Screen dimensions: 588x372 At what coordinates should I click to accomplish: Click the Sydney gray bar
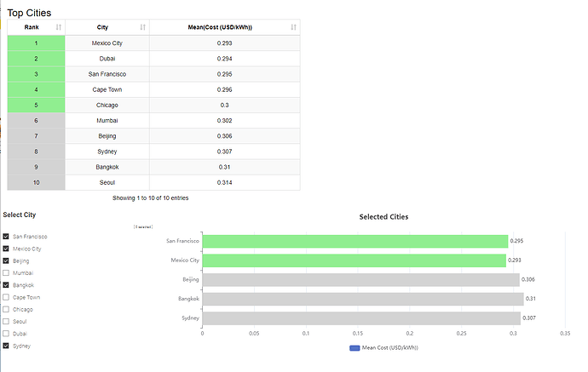tap(361, 318)
